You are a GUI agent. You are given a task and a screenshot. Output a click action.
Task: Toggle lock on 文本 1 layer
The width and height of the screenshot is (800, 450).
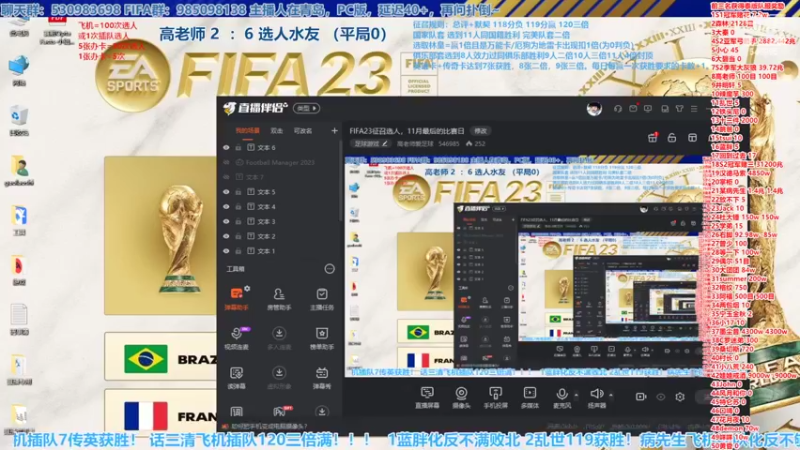coord(238,251)
